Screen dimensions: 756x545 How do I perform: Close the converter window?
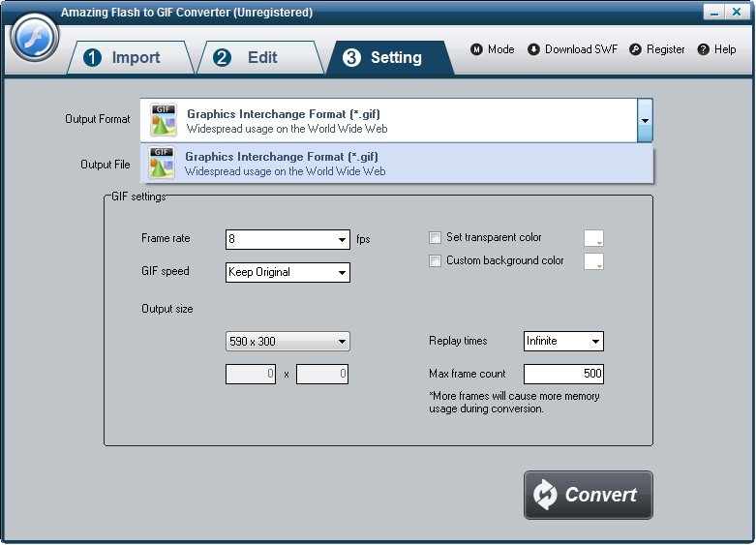click(737, 12)
